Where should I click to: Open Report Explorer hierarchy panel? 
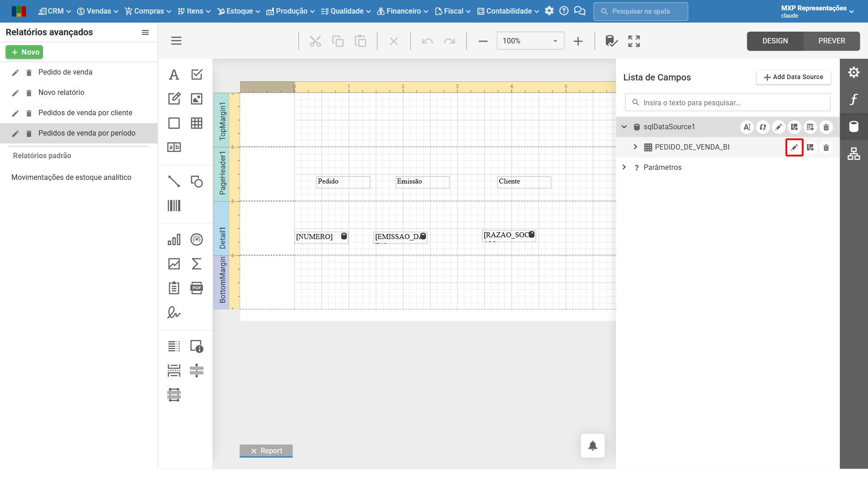(x=854, y=154)
